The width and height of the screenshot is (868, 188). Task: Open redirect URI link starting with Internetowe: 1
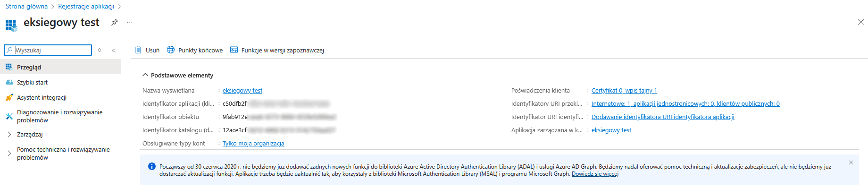tap(685, 103)
